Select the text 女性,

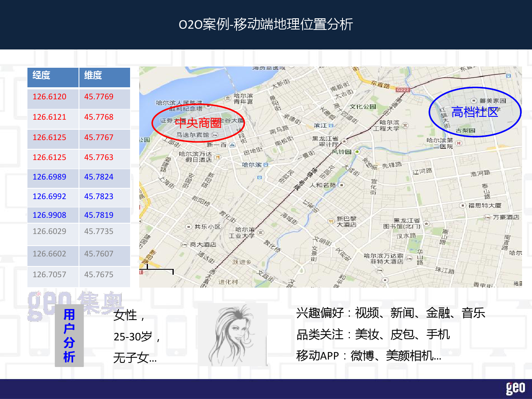[129, 315]
